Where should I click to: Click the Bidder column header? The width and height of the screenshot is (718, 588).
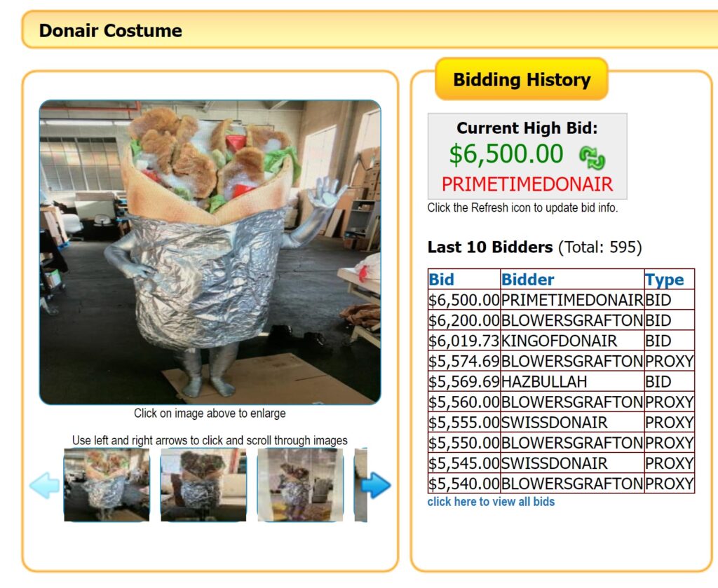click(528, 280)
